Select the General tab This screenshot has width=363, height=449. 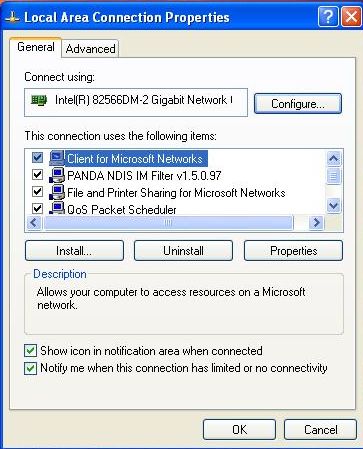pyautogui.click(x=36, y=47)
